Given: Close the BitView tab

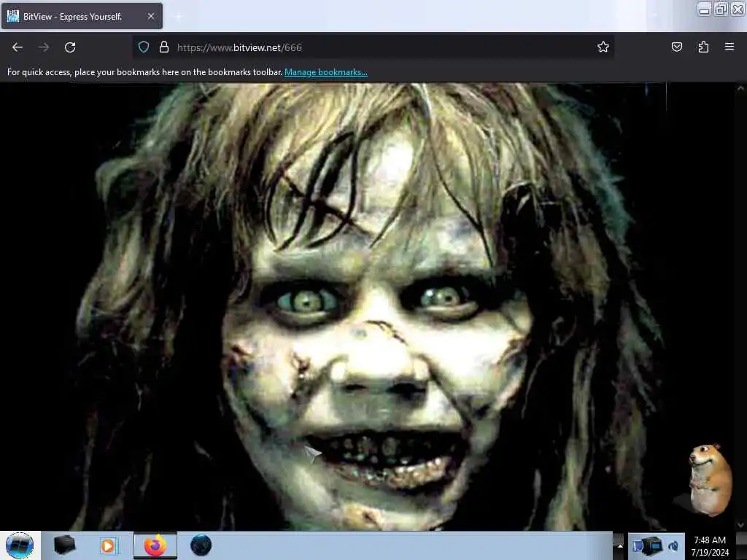Looking at the screenshot, I should (x=151, y=16).
